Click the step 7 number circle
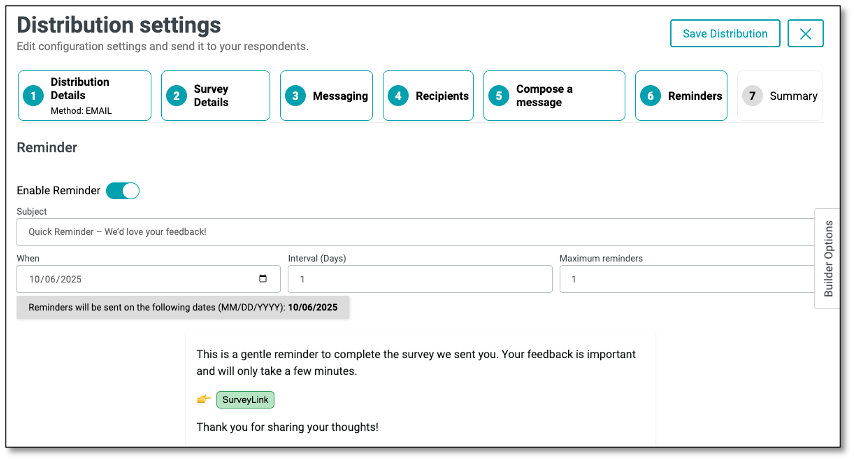 (x=752, y=96)
